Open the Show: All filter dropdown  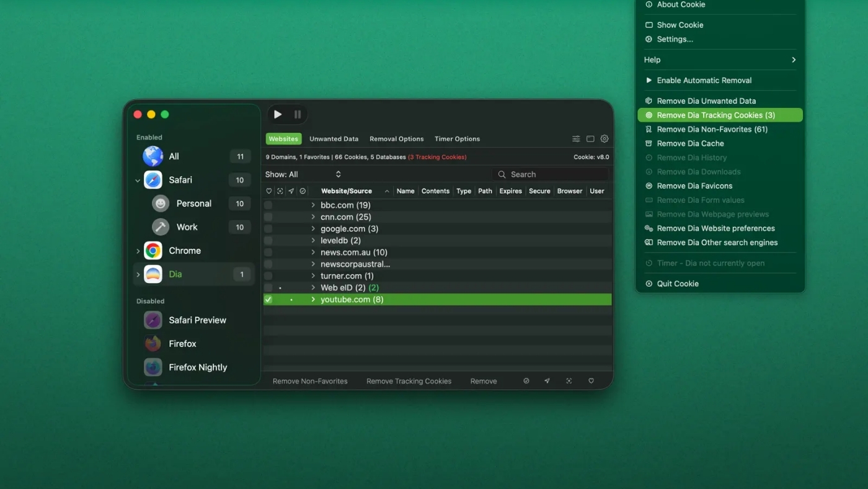point(303,174)
